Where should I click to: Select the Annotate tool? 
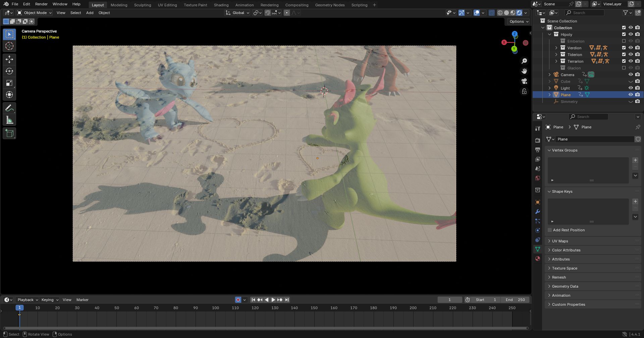[x=9, y=108]
